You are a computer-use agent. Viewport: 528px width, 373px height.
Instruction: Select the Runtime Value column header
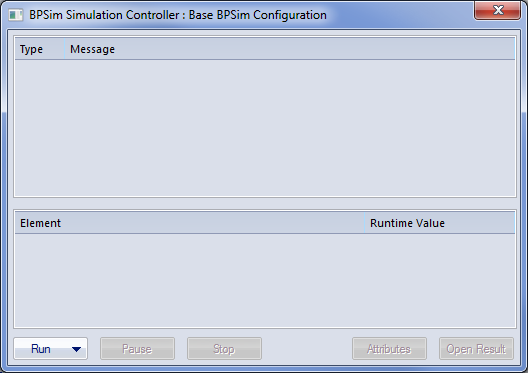point(440,223)
